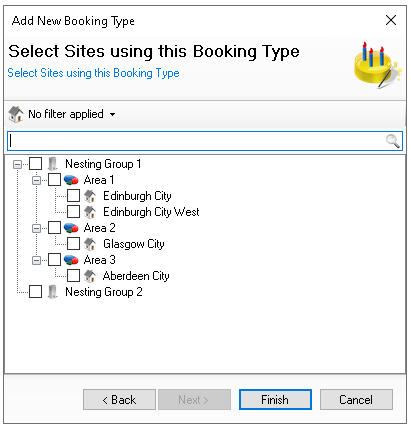The width and height of the screenshot is (411, 430).
Task: Click the Area 1 colored icon
Action: pyautogui.click(x=71, y=180)
